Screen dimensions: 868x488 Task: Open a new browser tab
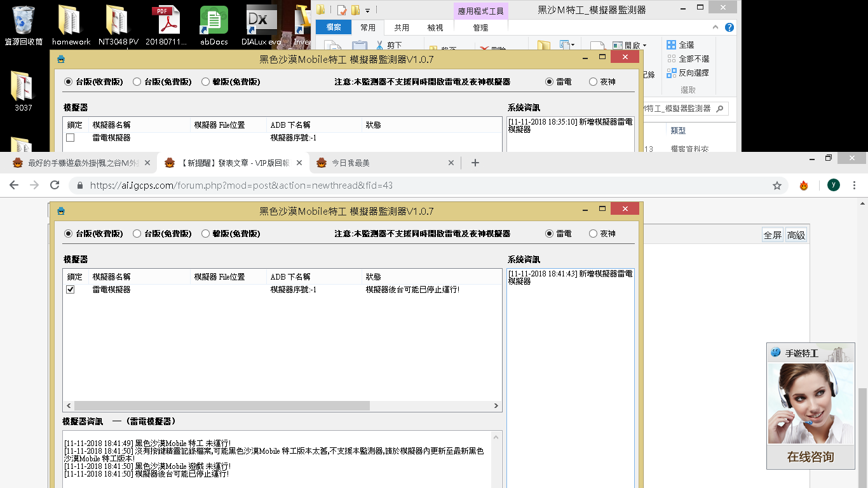pyautogui.click(x=475, y=163)
